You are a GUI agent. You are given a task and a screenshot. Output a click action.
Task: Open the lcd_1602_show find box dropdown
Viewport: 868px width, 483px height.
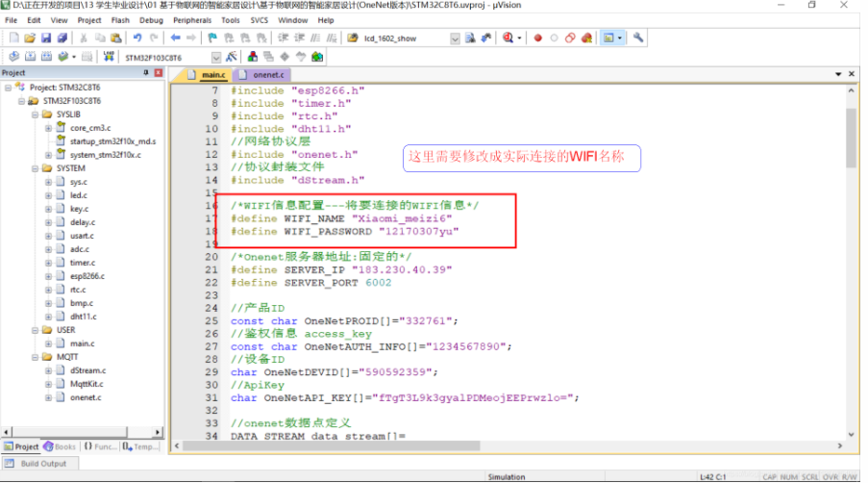click(455, 38)
